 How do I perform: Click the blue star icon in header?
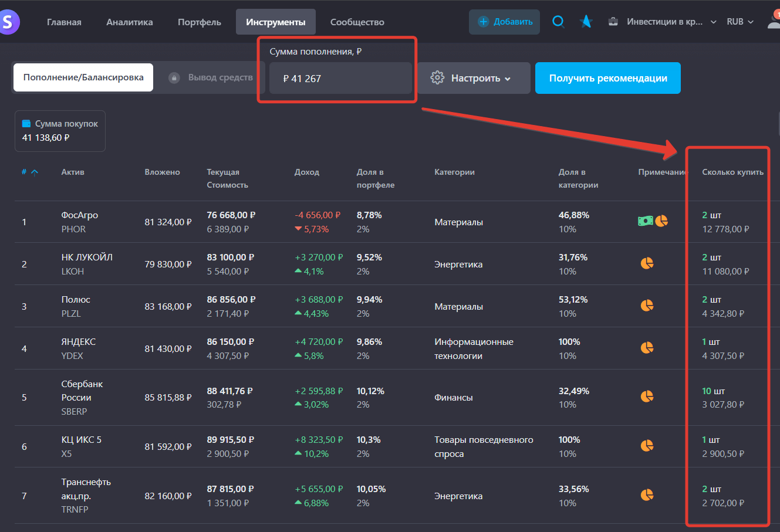point(586,22)
